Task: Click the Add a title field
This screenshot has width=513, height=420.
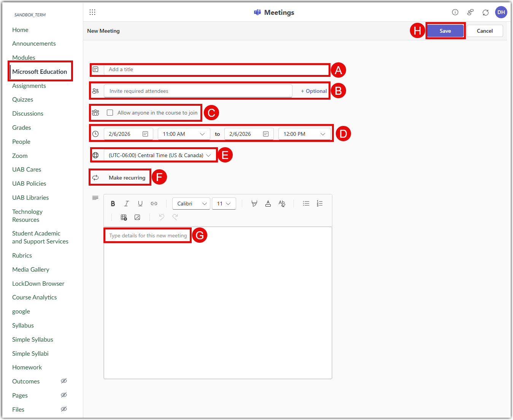Action: pos(216,70)
